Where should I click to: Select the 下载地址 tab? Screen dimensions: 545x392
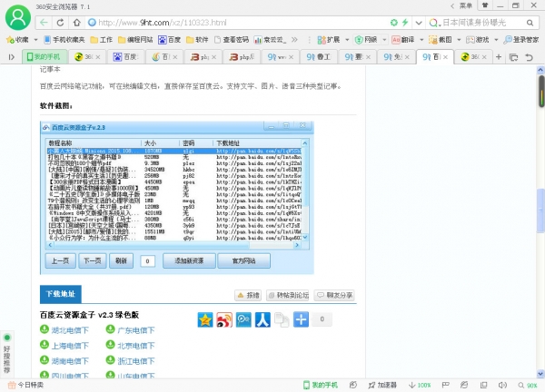coord(61,294)
